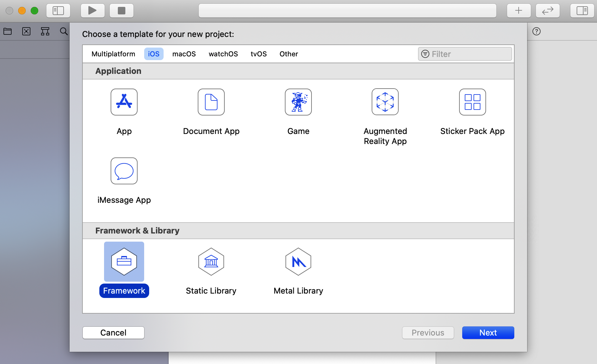
Task: Select the App template icon
Action: click(x=124, y=102)
